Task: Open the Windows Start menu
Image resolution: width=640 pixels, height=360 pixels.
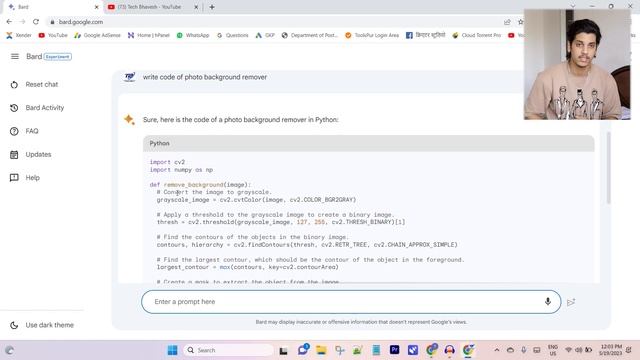Action: [x=173, y=350]
